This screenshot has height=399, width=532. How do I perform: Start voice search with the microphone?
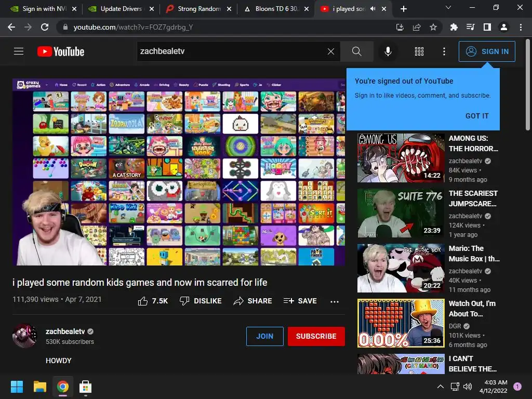388,51
